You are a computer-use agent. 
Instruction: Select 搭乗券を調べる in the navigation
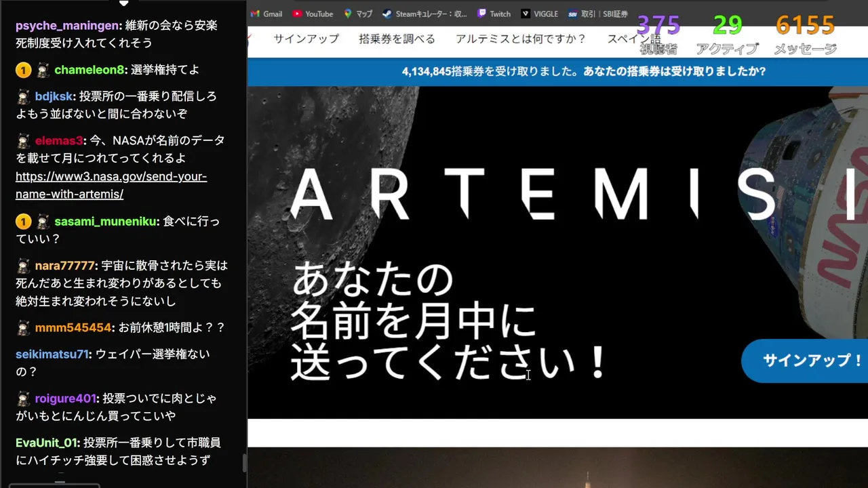397,39
